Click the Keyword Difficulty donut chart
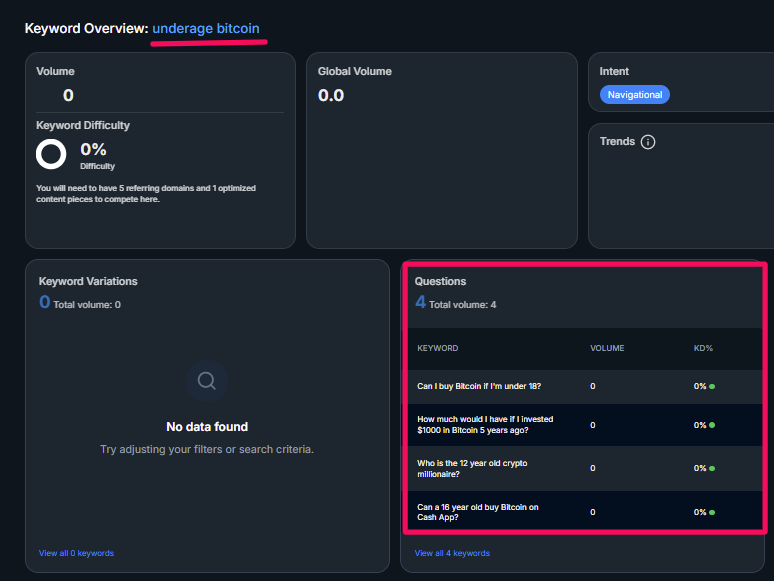 point(51,154)
